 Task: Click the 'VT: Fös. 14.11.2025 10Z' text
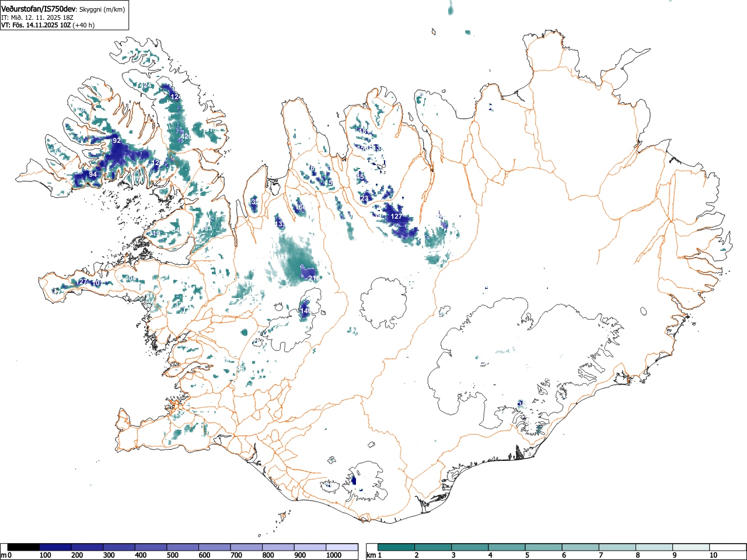[x=36, y=25]
